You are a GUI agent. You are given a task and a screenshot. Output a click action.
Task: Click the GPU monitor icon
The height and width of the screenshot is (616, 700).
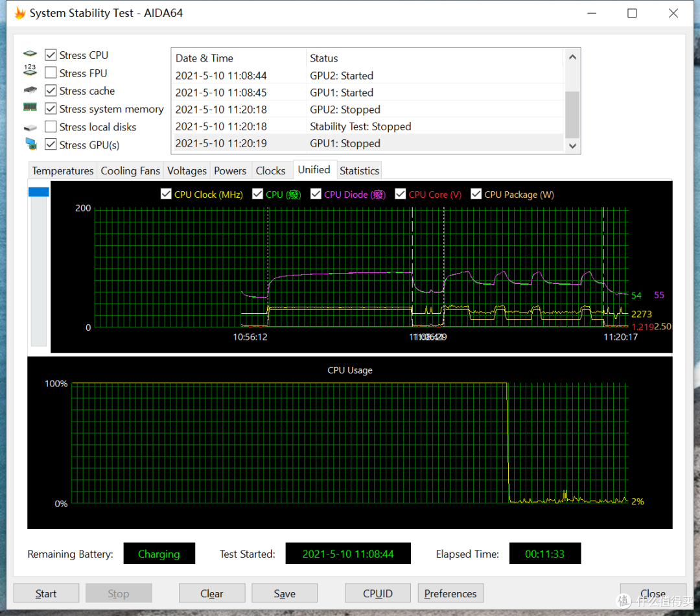31,144
